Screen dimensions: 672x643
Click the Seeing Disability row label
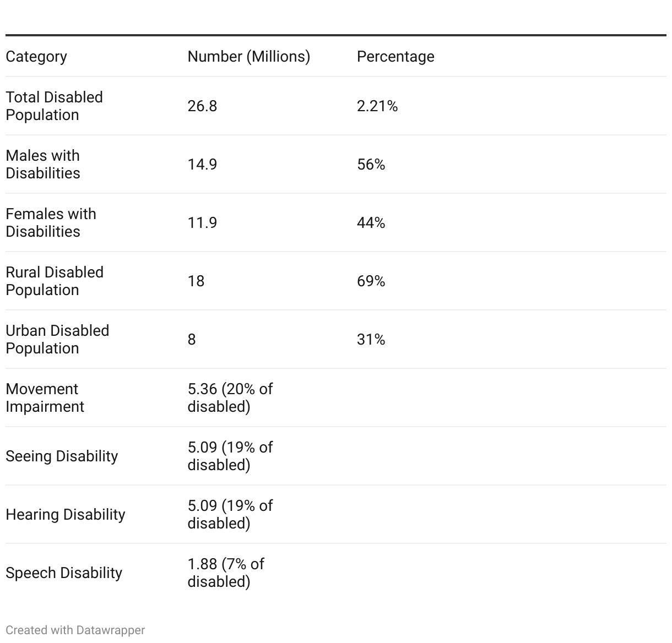coord(62,456)
